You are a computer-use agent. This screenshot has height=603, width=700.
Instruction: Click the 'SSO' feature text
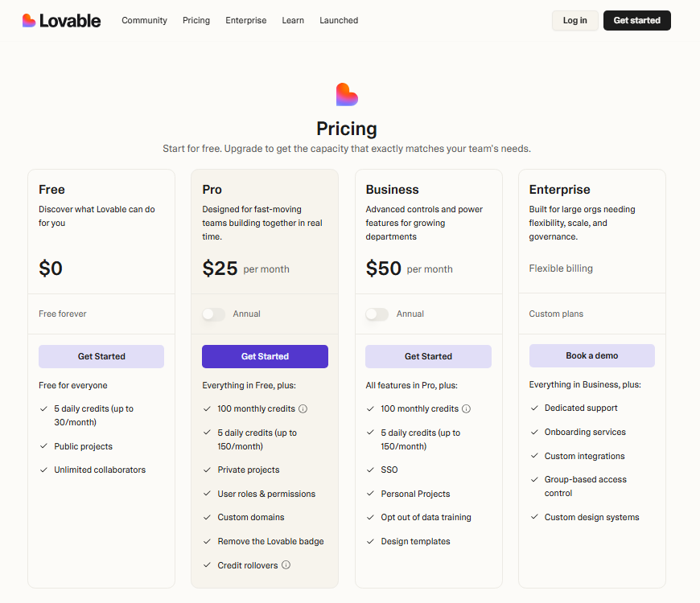(389, 470)
